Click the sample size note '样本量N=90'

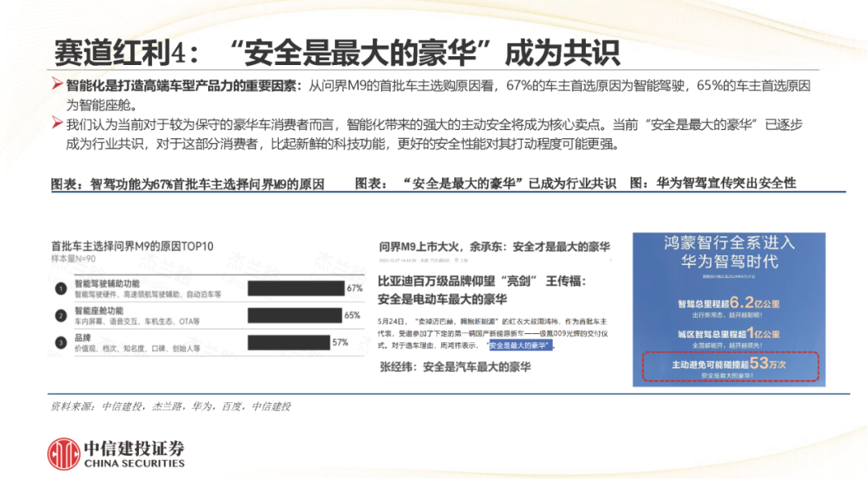pos(73,259)
